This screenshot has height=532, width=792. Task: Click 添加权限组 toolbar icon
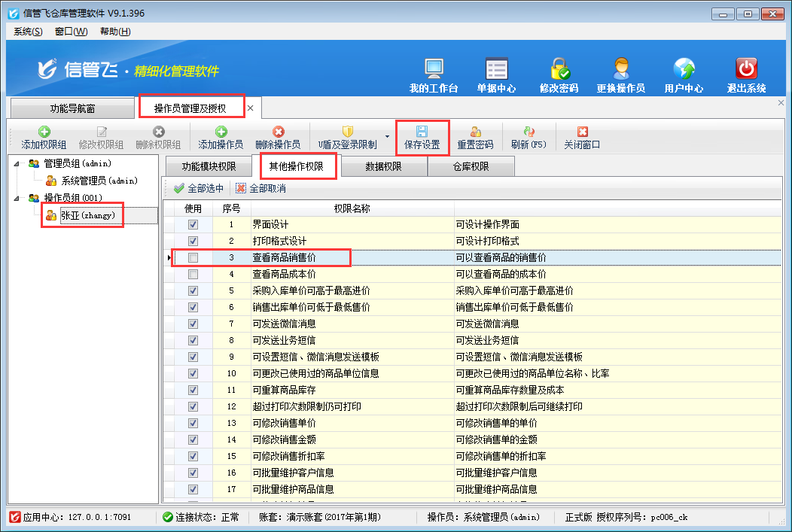tap(44, 137)
